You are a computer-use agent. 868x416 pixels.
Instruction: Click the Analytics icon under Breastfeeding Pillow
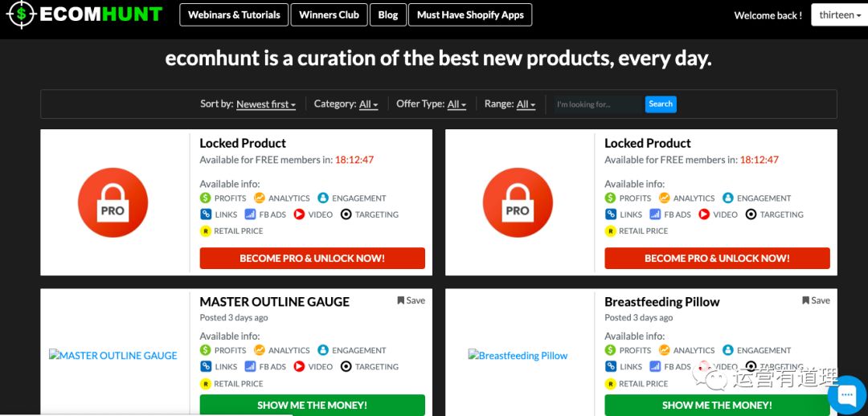click(665, 350)
